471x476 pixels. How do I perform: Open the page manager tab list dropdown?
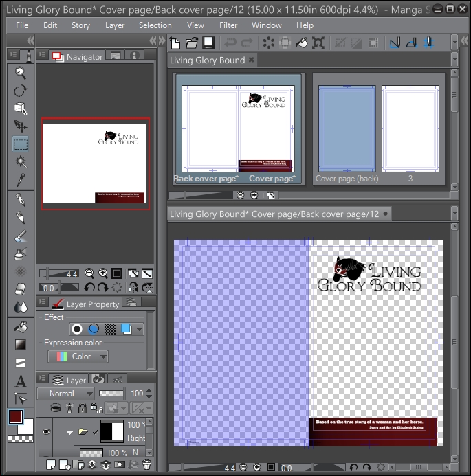pyautogui.click(x=454, y=60)
